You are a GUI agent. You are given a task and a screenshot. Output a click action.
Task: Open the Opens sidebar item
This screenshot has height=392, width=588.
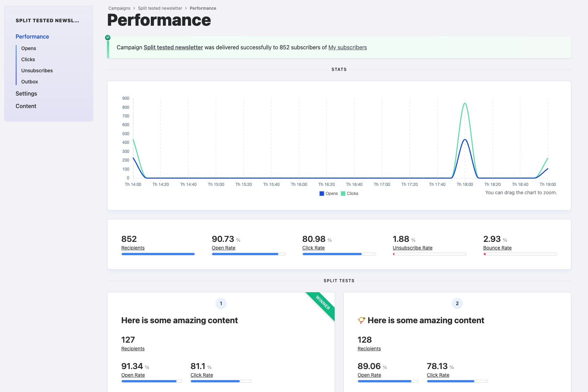28,48
